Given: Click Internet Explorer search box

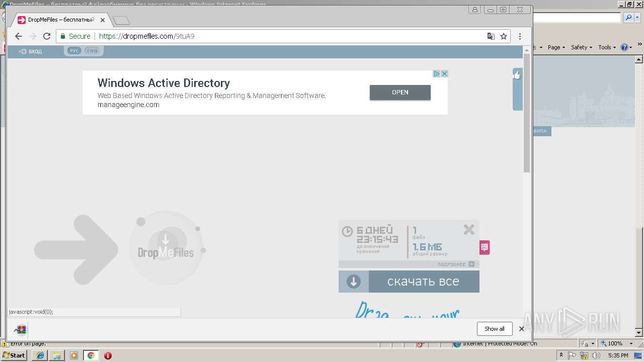Looking at the screenshot, I should pos(577,18).
